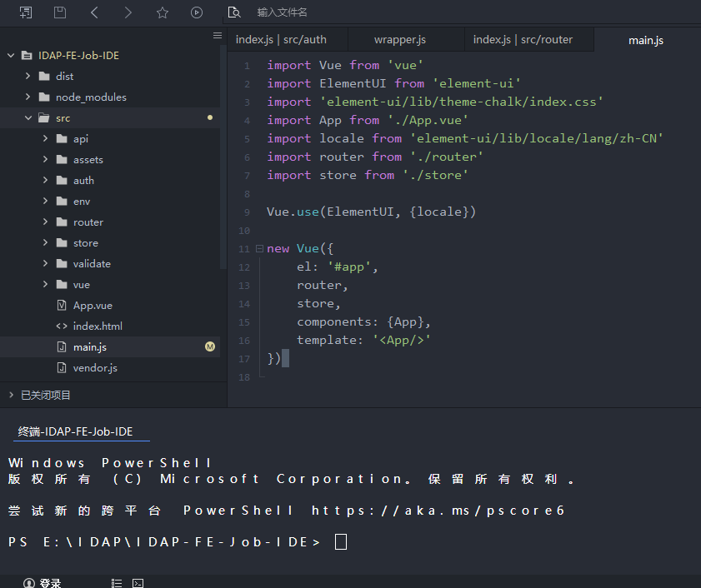The image size is (701, 588).
Task: Expand the vue folder chevron
Action: pos(45,284)
